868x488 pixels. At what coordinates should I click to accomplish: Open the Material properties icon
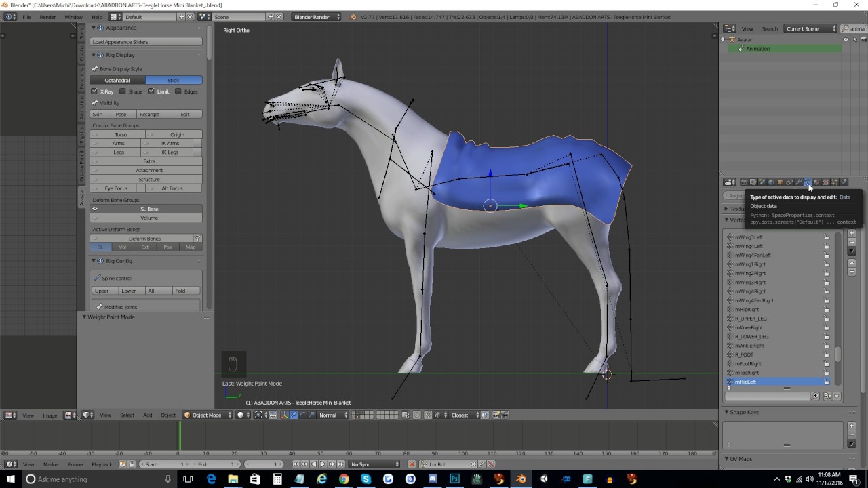pyautogui.click(x=816, y=182)
